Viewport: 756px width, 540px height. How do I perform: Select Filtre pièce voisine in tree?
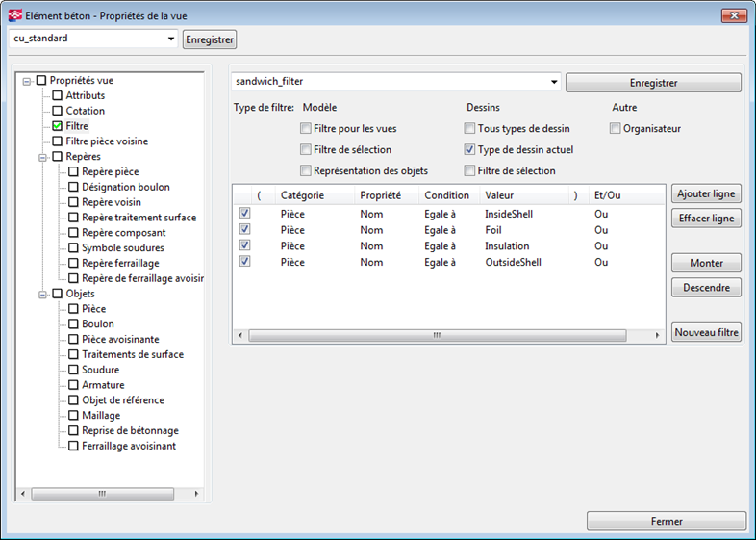106,141
